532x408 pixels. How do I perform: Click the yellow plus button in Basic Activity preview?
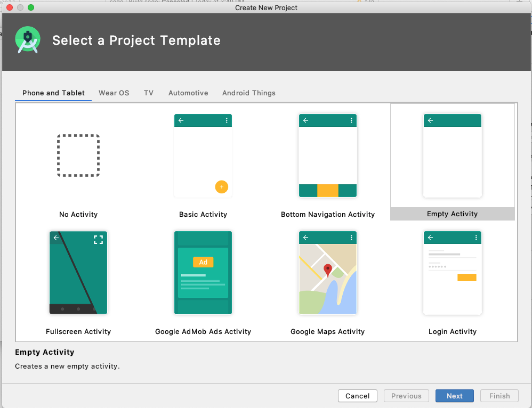(x=222, y=187)
